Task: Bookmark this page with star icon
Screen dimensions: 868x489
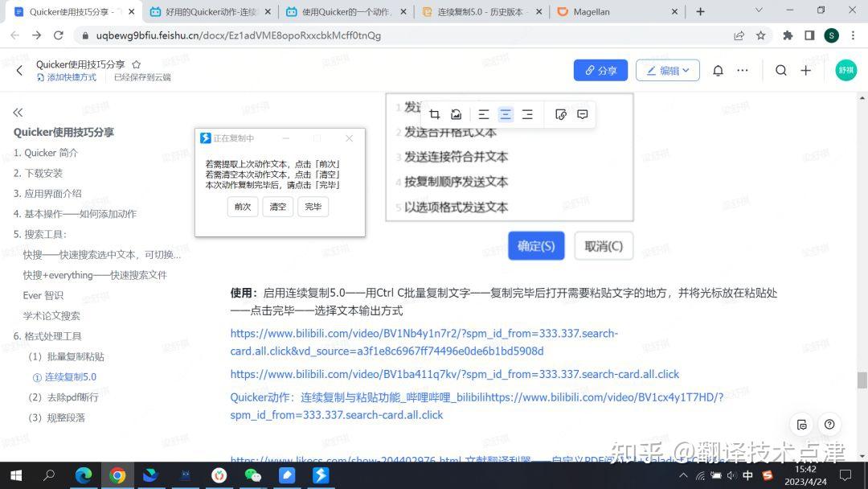Action: (761, 35)
